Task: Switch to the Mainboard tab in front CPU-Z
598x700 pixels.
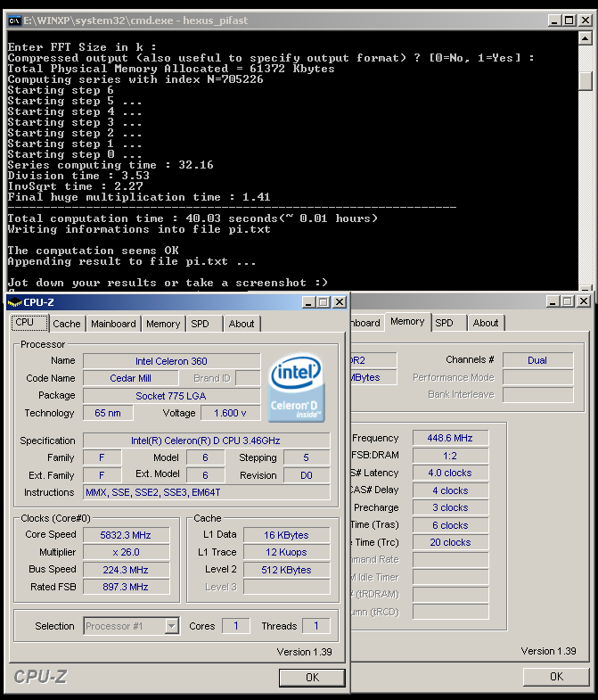Action: pos(113,324)
